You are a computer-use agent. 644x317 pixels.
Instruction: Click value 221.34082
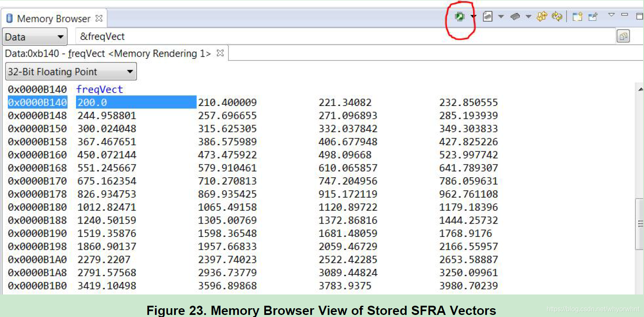(x=345, y=103)
